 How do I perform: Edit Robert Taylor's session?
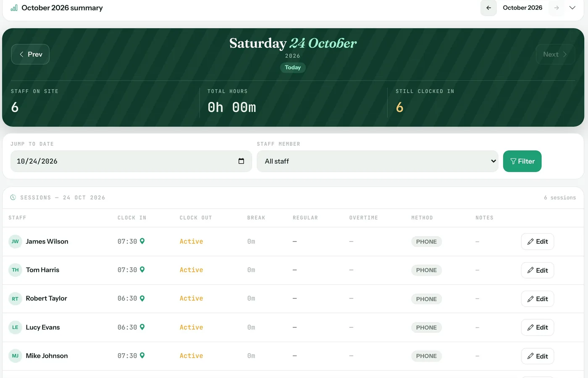point(537,299)
